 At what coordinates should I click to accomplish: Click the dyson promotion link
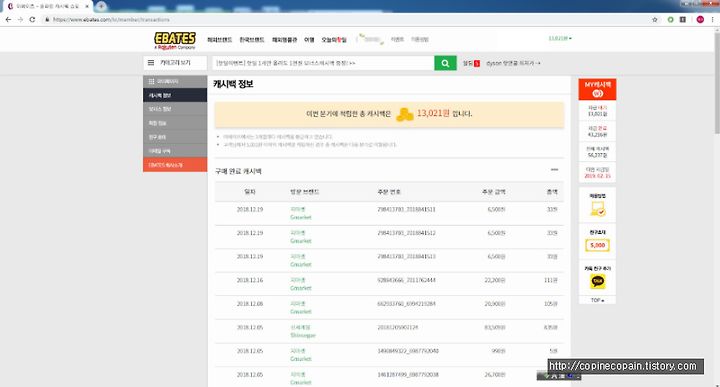click(513, 63)
